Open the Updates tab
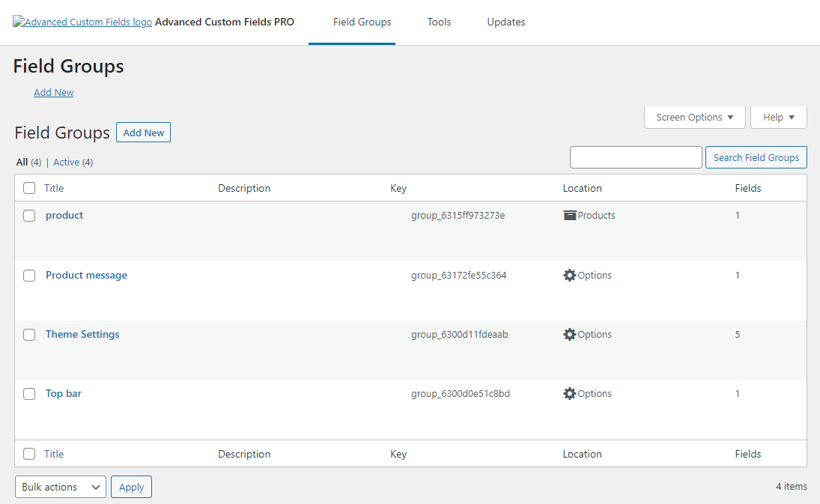This screenshot has height=504, width=820. pos(506,22)
